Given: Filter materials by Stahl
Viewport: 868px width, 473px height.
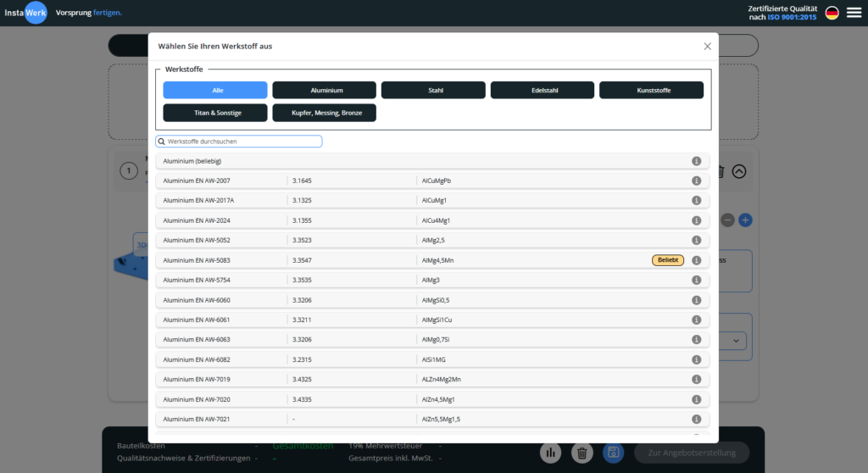Looking at the screenshot, I should (433, 90).
